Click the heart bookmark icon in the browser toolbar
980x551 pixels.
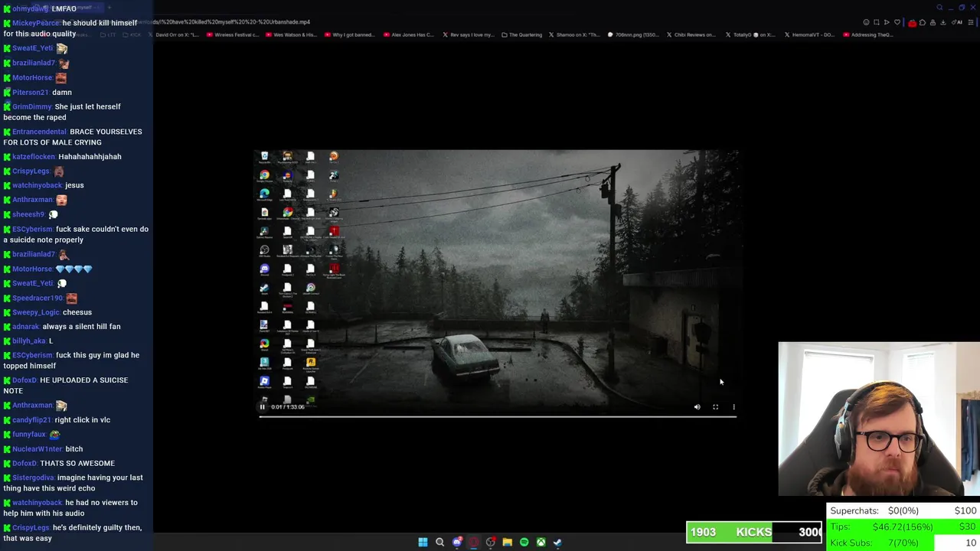tap(897, 22)
